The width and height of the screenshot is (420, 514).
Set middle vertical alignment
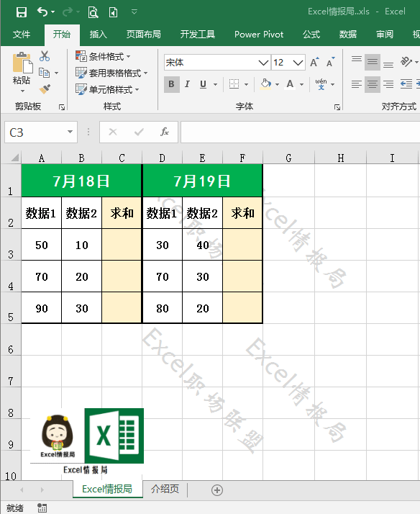373,62
